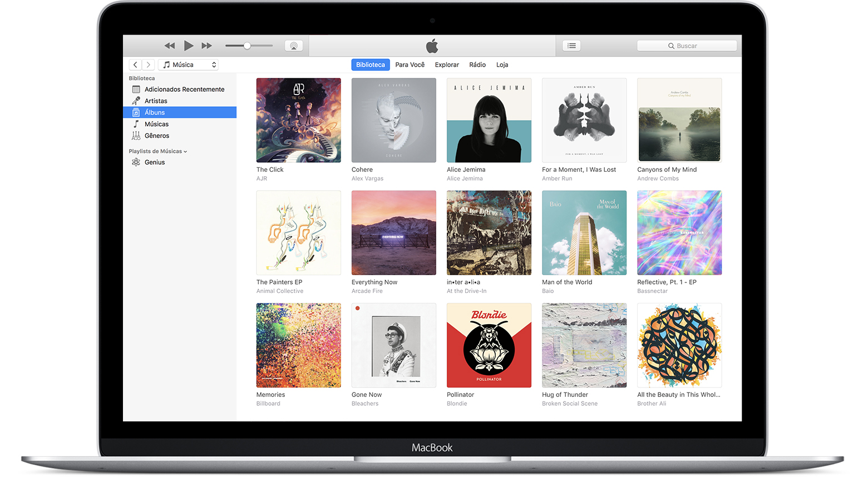Image resolution: width=868 pixels, height=477 pixels.
Task: Open The Click album cover
Action: point(299,120)
